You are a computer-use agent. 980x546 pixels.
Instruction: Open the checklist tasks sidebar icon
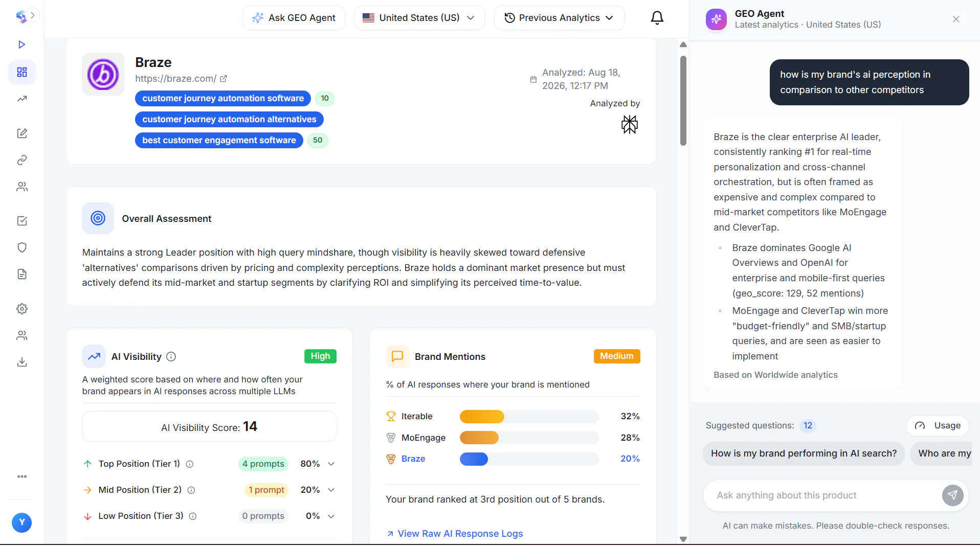pos(22,221)
